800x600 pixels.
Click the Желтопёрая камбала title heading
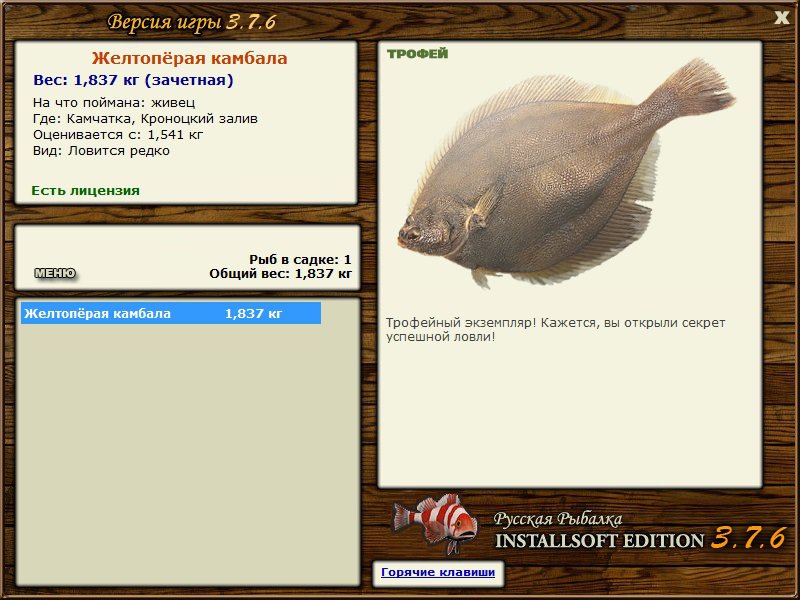tap(189, 59)
